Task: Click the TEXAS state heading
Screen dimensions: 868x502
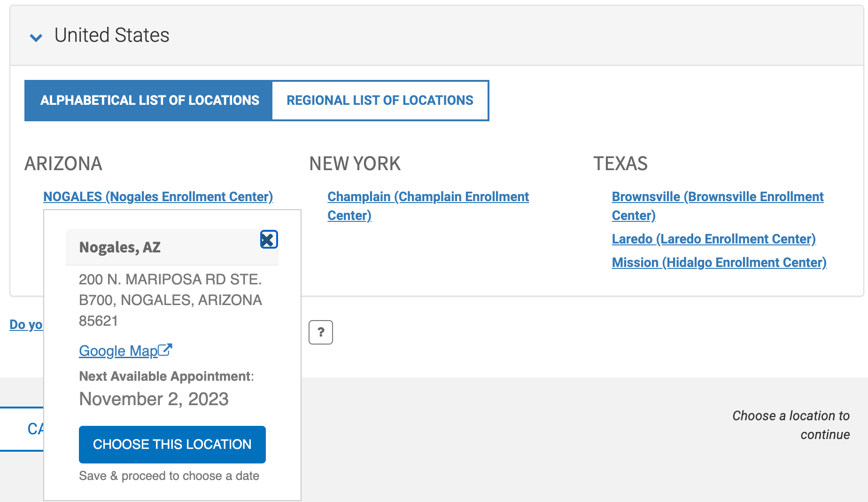Action: tap(620, 164)
